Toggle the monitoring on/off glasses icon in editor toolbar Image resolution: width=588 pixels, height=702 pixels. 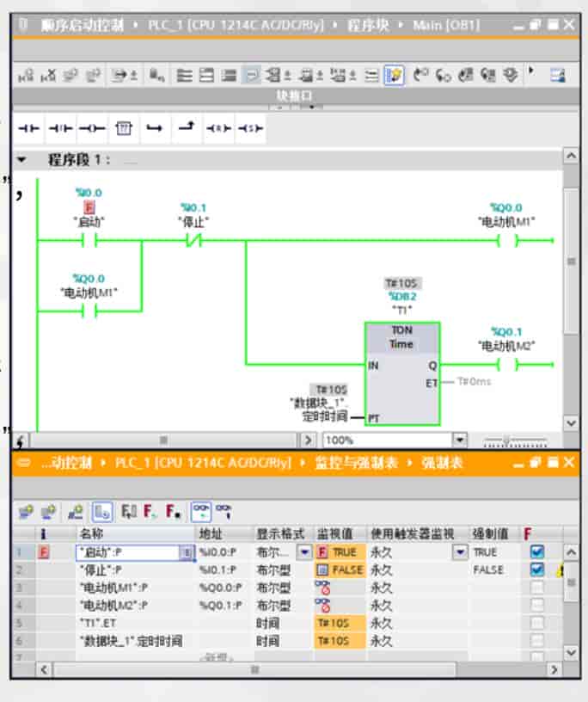[395, 75]
